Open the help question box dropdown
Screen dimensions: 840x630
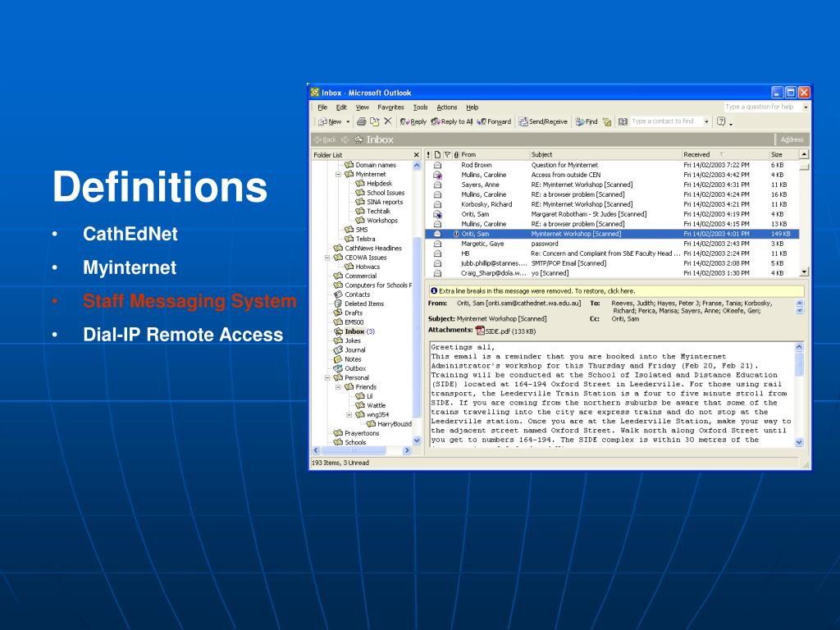(806, 107)
